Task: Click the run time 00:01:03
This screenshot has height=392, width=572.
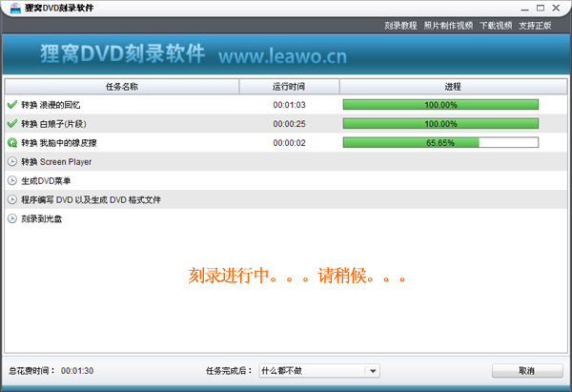Action: tap(289, 105)
